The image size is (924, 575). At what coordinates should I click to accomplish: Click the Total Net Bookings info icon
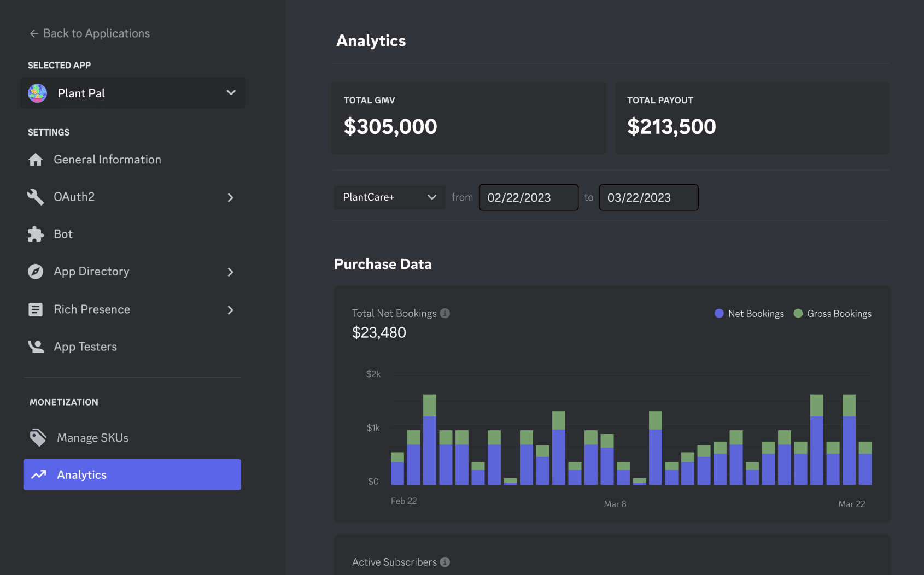445,313
